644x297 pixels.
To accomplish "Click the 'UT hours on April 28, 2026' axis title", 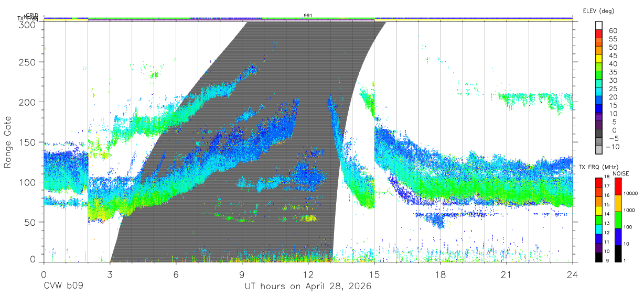I will 308,287.
